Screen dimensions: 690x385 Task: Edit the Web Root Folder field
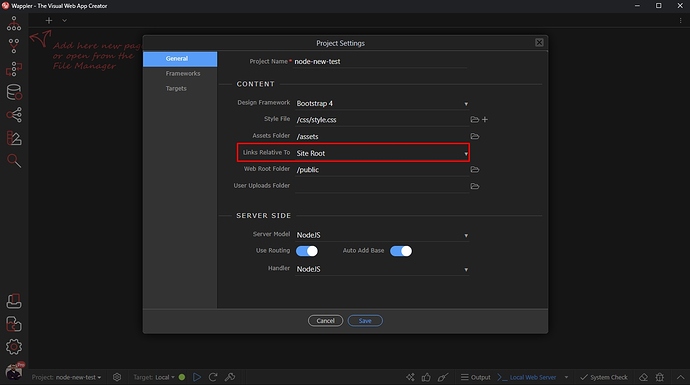(x=381, y=170)
